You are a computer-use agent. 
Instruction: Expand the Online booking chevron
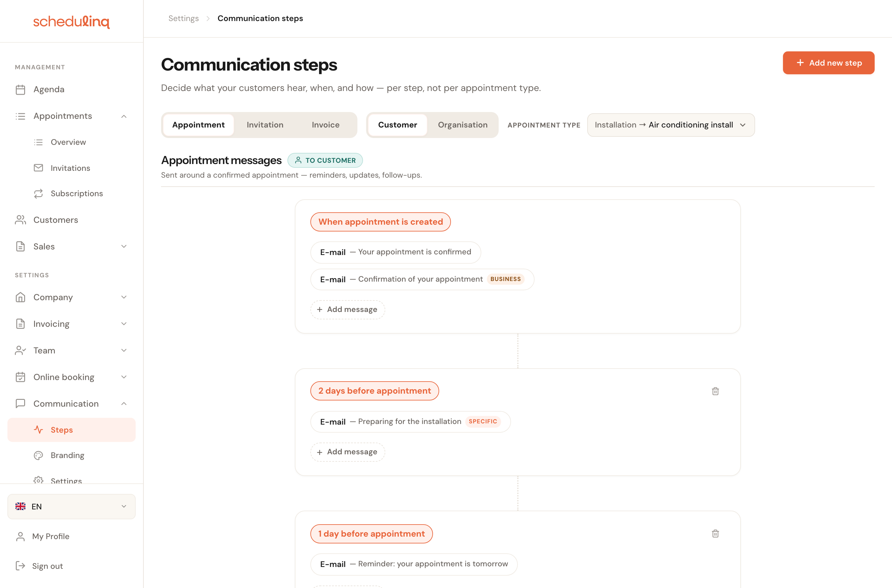point(124,377)
